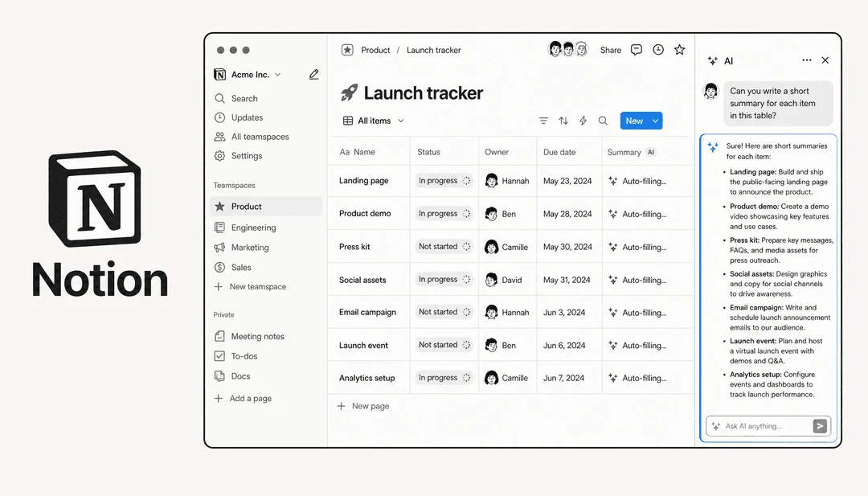Open the To-dos page
The width and height of the screenshot is (868, 496).
pyautogui.click(x=235, y=356)
